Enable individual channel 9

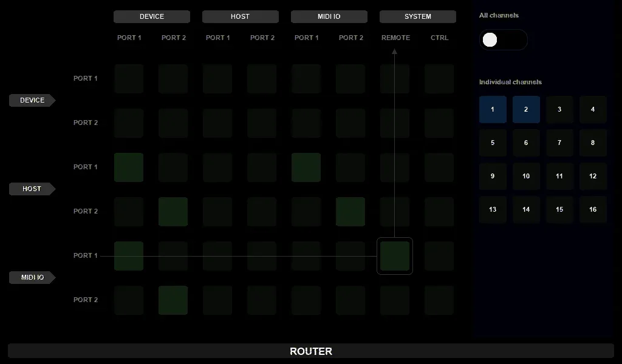tap(493, 176)
